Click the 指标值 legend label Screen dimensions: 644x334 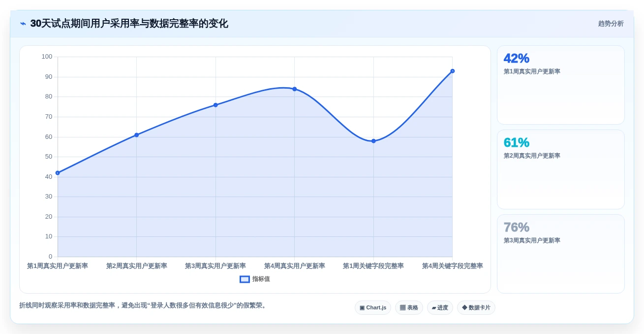[x=261, y=279]
